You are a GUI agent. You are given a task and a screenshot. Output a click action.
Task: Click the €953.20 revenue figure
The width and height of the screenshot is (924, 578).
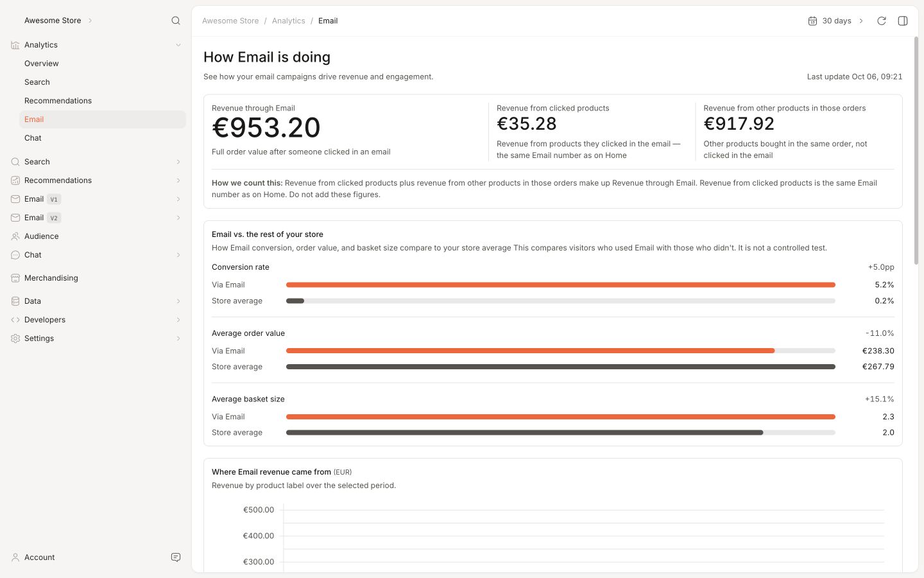266,128
